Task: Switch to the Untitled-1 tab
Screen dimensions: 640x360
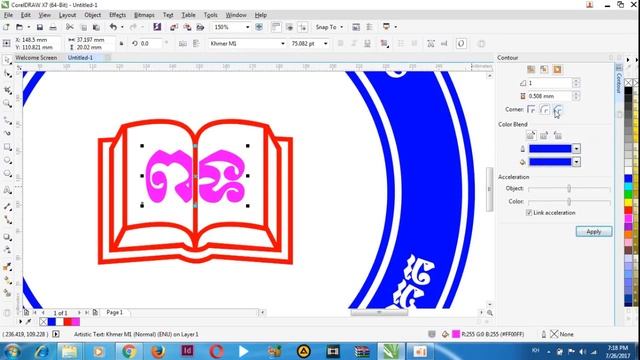Action: point(80,58)
